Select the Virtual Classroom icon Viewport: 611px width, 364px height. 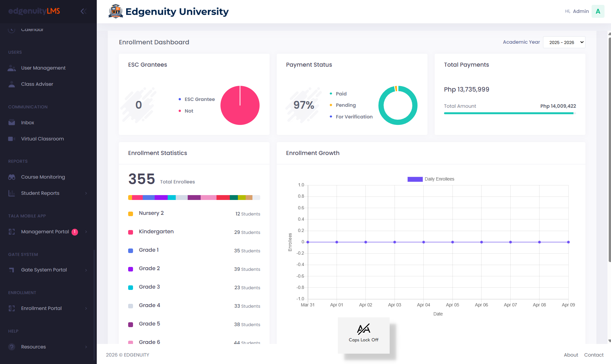point(12,138)
